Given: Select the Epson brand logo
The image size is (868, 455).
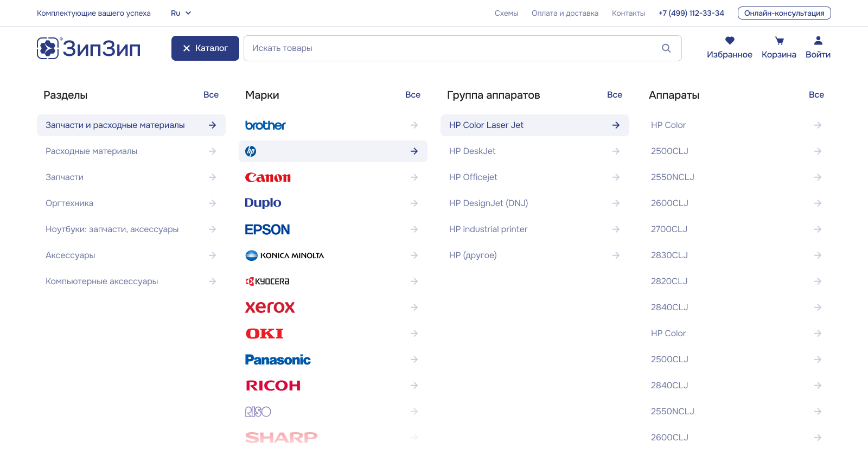Looking at the screenshot, I should coord(267,229).
